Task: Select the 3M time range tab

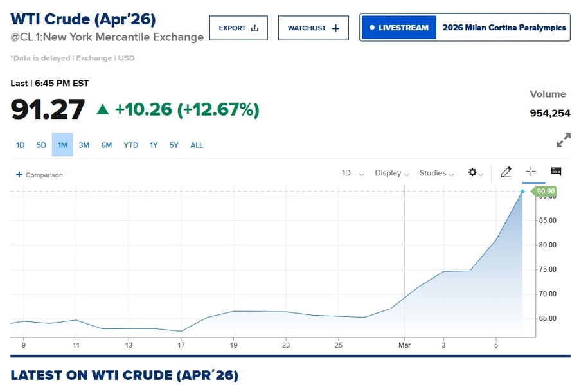Action: click(84, 145)
